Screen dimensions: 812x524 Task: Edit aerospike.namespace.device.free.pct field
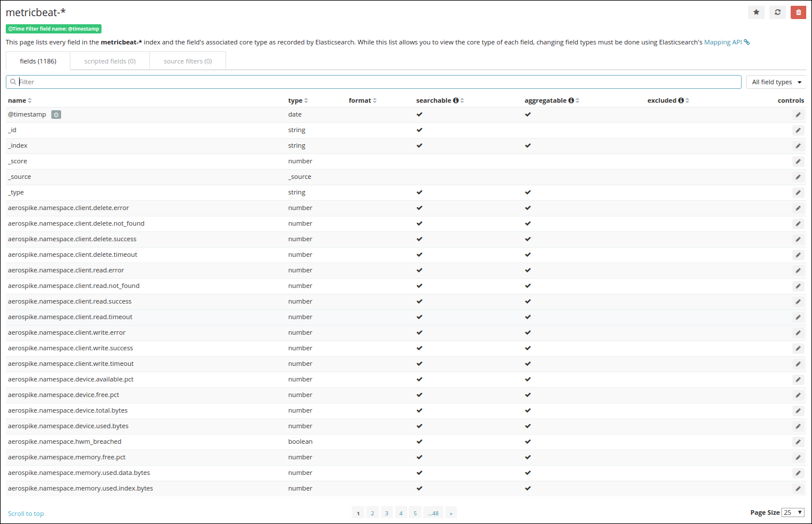pyautogui.click(x=798, y=395)
